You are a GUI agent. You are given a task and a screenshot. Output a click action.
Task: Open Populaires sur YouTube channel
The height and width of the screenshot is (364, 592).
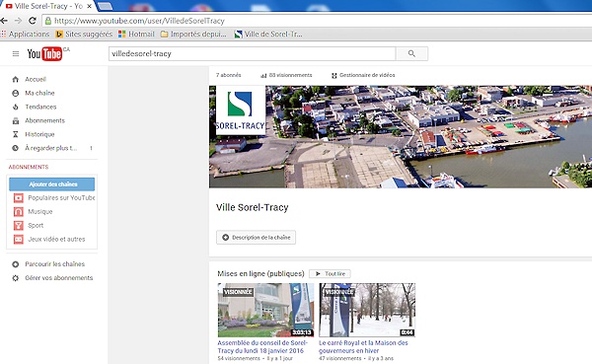54,198
